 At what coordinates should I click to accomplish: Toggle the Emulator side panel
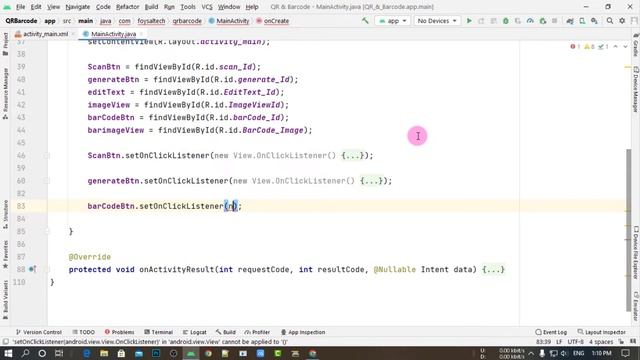pos(636,306)
